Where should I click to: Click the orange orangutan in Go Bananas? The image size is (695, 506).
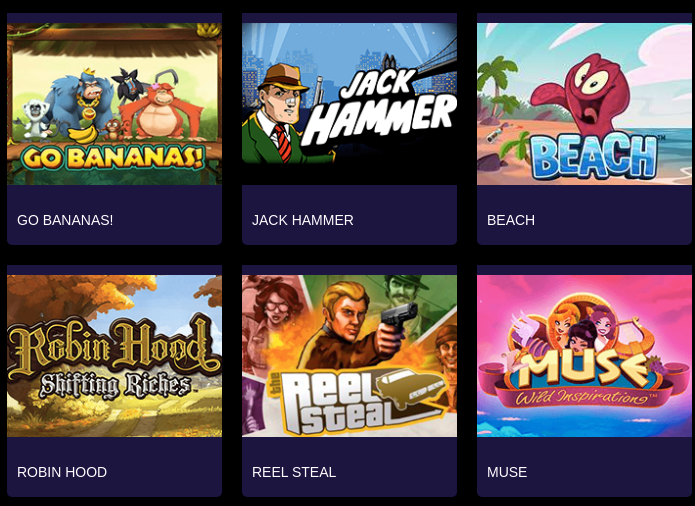point(160,111)
